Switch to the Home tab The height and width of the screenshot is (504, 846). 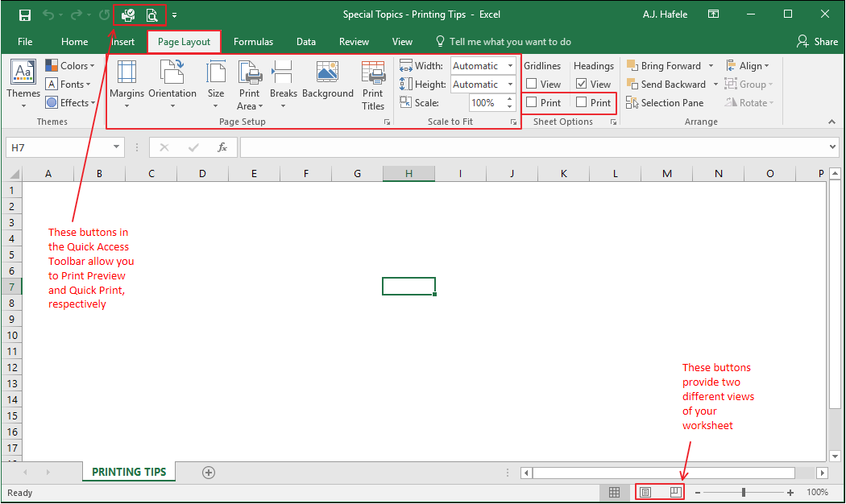(x=74, y=42)
